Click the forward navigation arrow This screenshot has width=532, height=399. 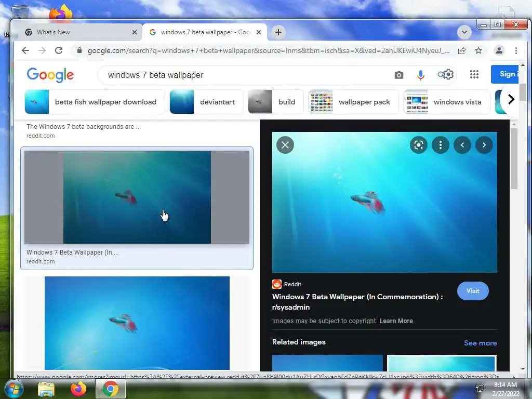pos(42,50)
